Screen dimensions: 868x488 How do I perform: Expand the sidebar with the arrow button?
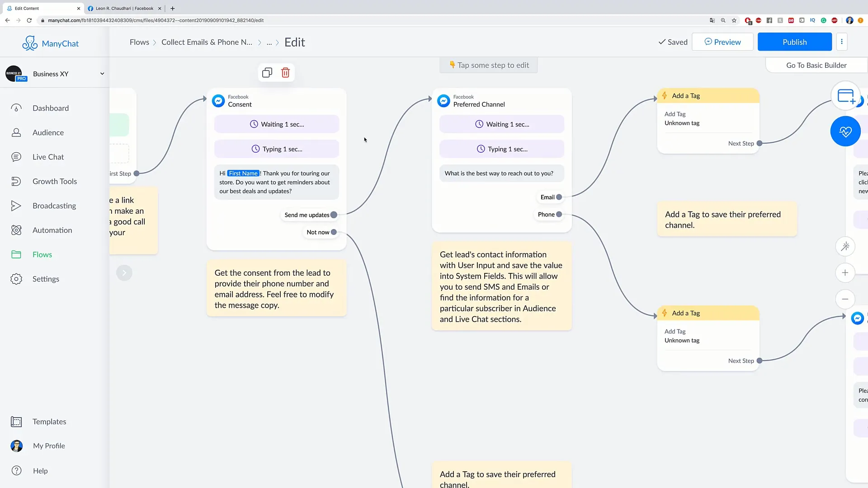click(124, 272)
